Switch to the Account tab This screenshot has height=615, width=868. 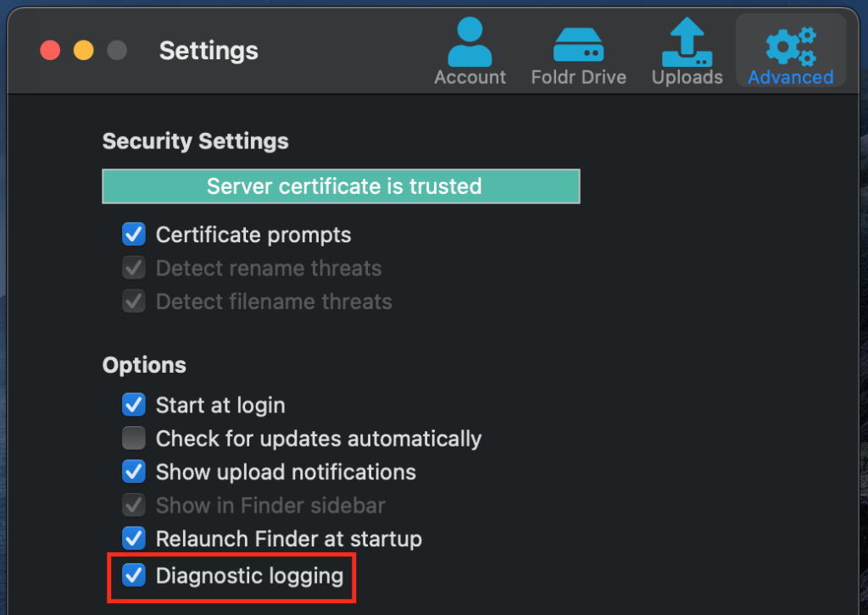pyautogui.click(x=470, y=76)
